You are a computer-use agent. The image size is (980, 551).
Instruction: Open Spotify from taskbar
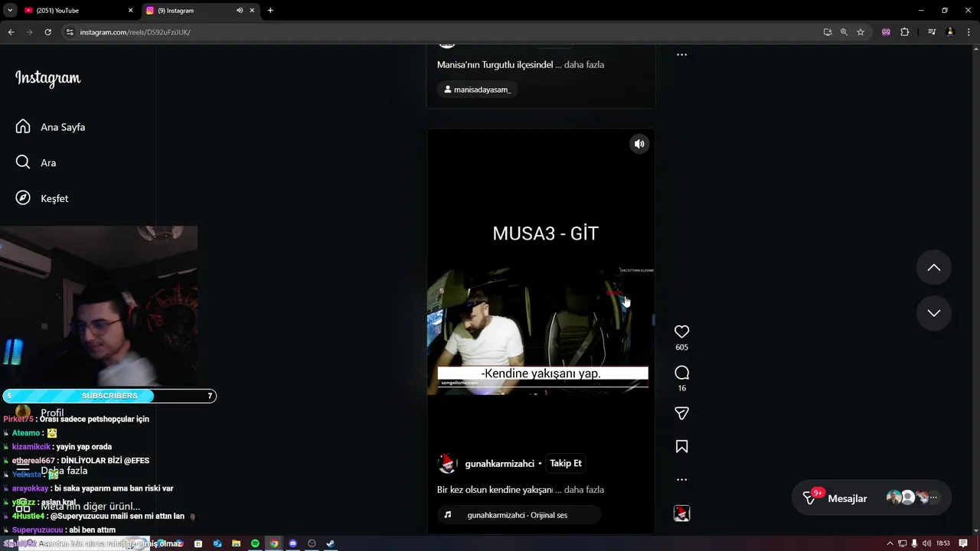255,543
